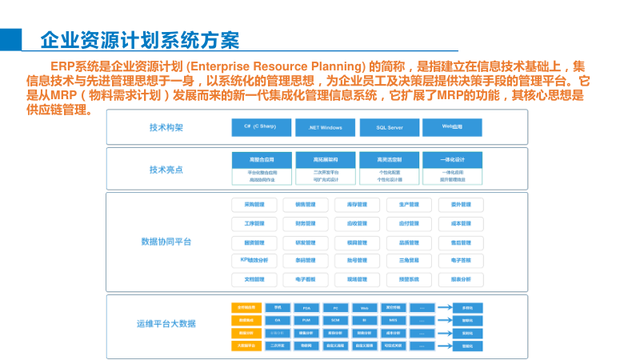
Task: Select the 数据协同平台 section label
Action: tap(166, 242)
